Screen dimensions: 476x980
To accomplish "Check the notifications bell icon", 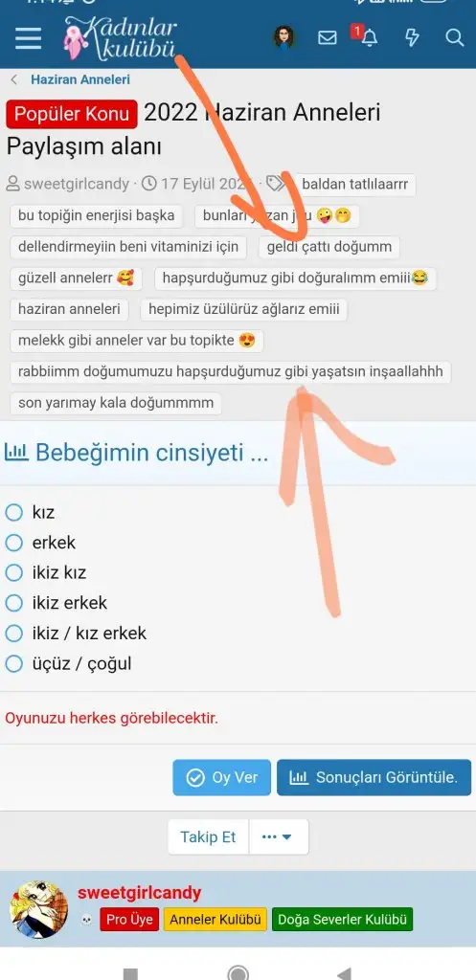I will click(x=369, y=37).
